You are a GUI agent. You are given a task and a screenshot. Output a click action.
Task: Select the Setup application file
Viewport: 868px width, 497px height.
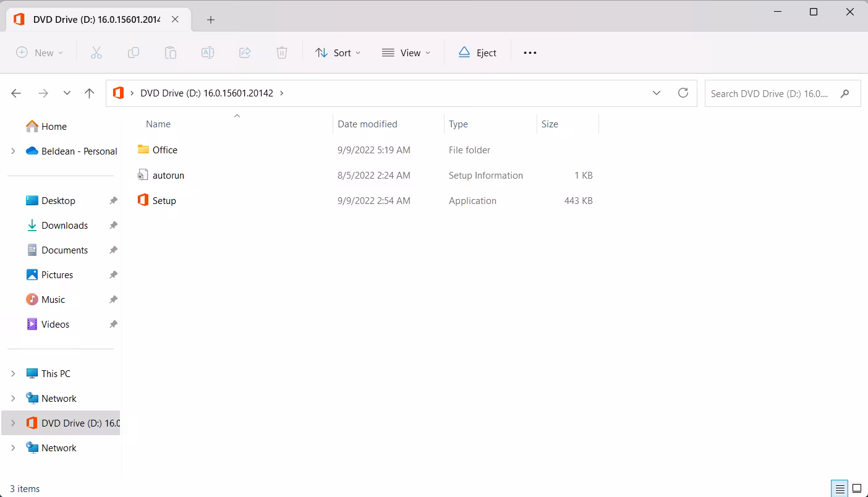(164, 200)
